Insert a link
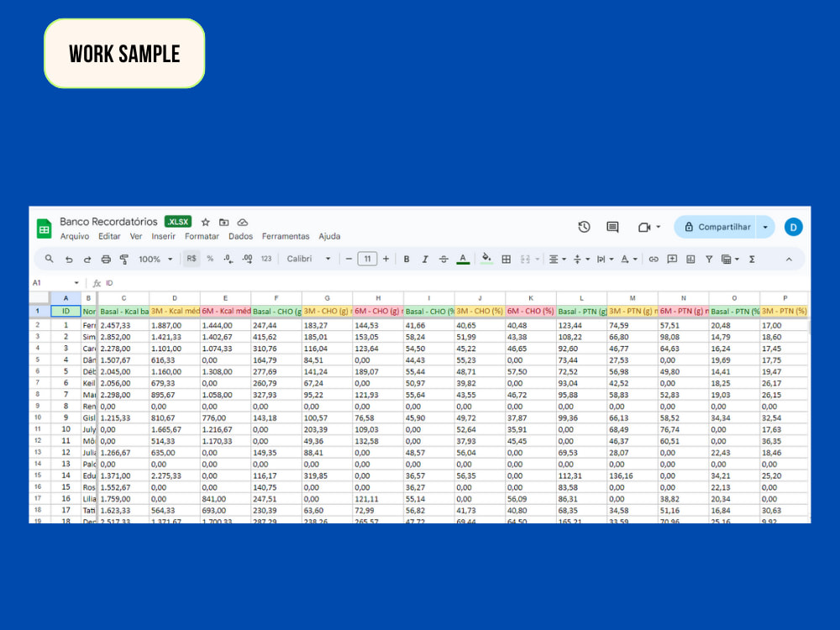This screenshot has height=630, width=840. coord(654,260)
